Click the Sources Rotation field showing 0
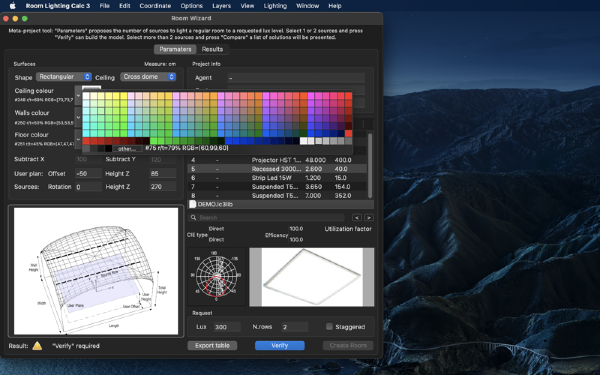 pos(88,187)
